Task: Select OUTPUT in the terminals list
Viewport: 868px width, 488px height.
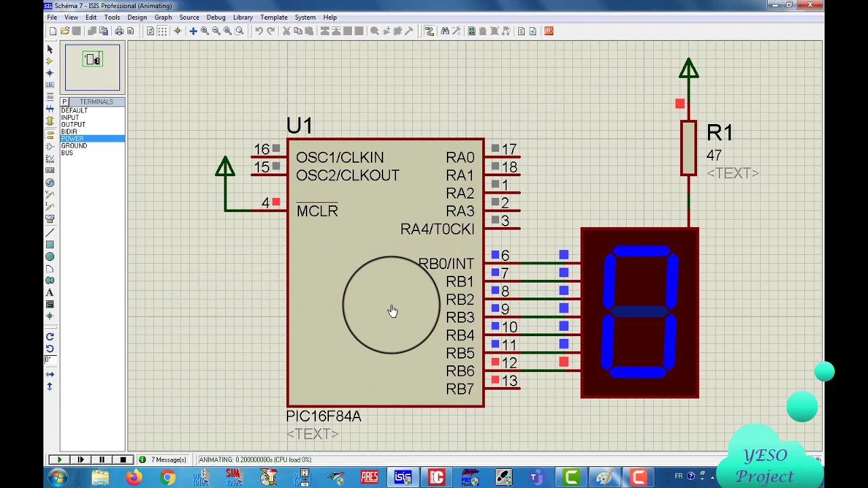Action: [x=92, y=125]
